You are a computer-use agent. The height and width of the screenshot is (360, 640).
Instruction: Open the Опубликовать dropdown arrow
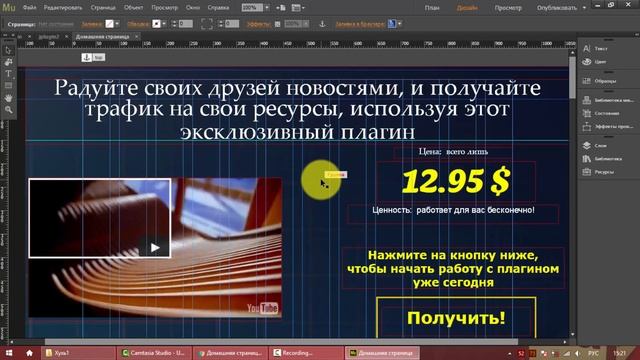tap(584, 8)
